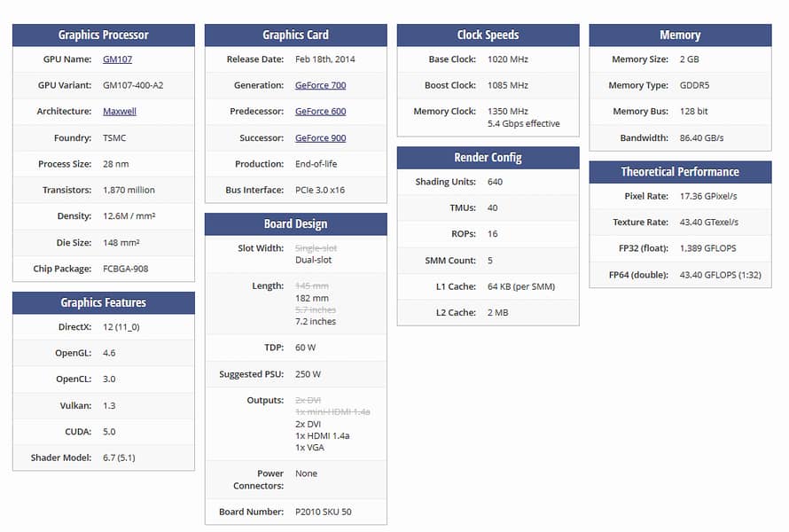Select the memory size value 2 GB
The width and height of the screenshot is (789, 532).
tap(689, 59)
